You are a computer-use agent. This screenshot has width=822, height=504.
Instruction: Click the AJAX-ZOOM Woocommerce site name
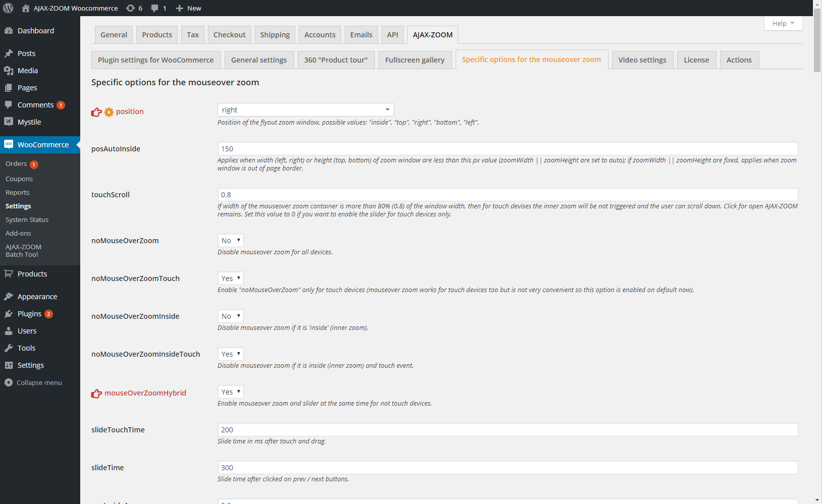click(76, 8)
